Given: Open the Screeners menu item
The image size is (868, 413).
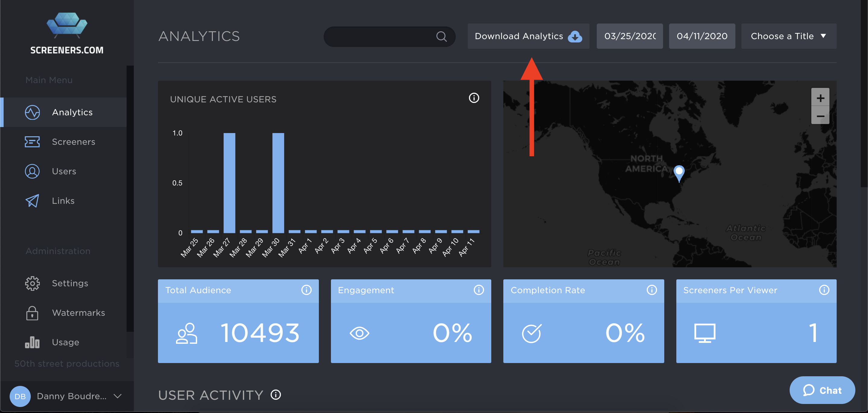Looking at the screenshot, I should [x=73, y=142].
